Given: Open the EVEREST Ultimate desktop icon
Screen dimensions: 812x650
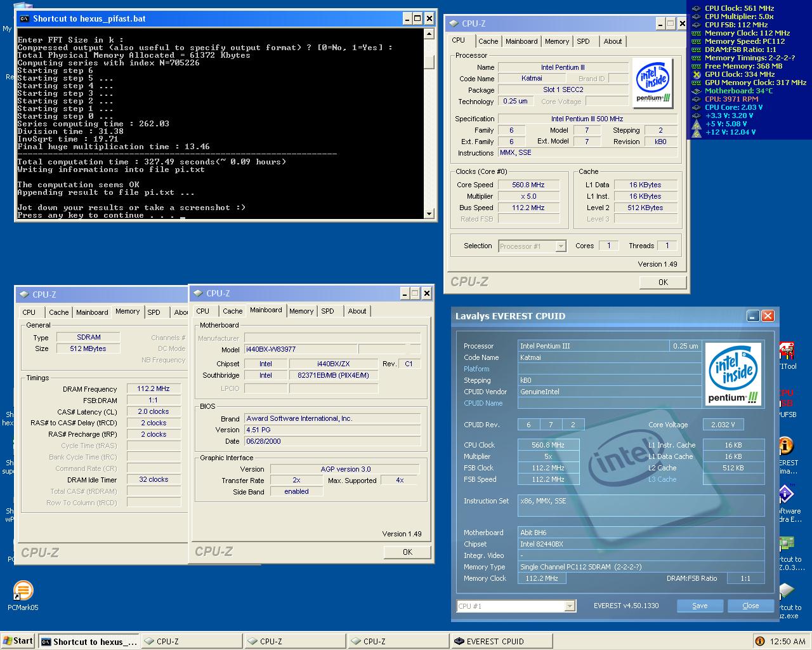Looking at the screenshot, I should pyautogui.click(x=786, y=446).
